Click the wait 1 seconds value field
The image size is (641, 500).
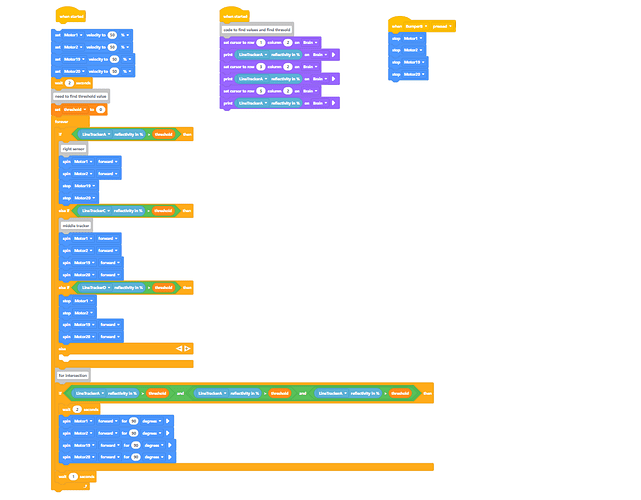tap(73, 477)
